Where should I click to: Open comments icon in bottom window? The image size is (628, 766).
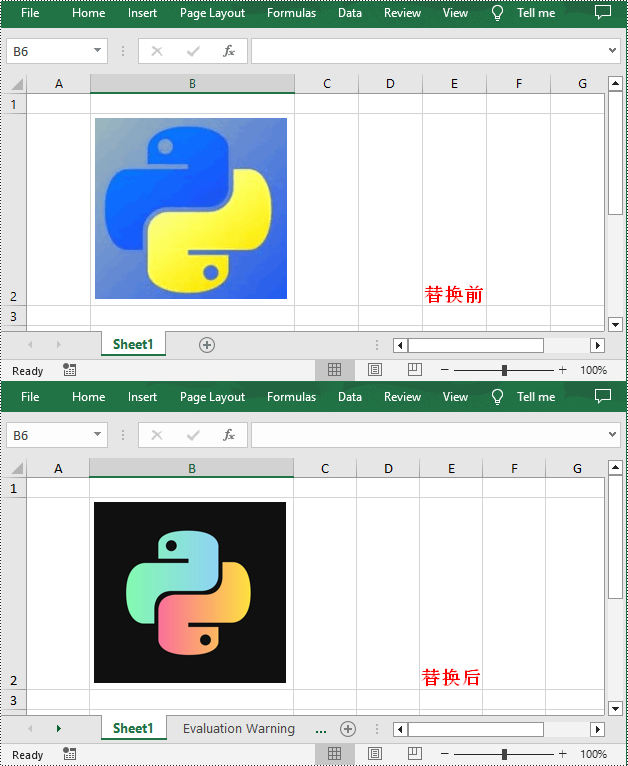(x=603, y=396)
